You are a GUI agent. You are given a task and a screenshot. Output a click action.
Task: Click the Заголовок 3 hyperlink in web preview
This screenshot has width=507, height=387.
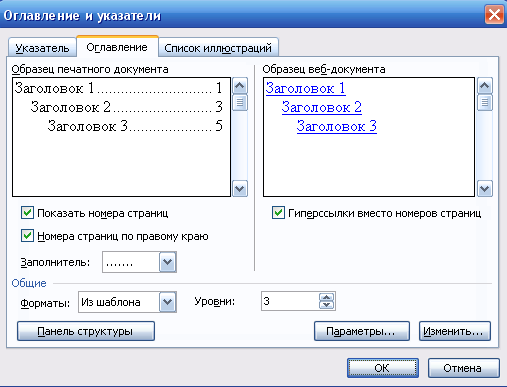pos(337,126)
